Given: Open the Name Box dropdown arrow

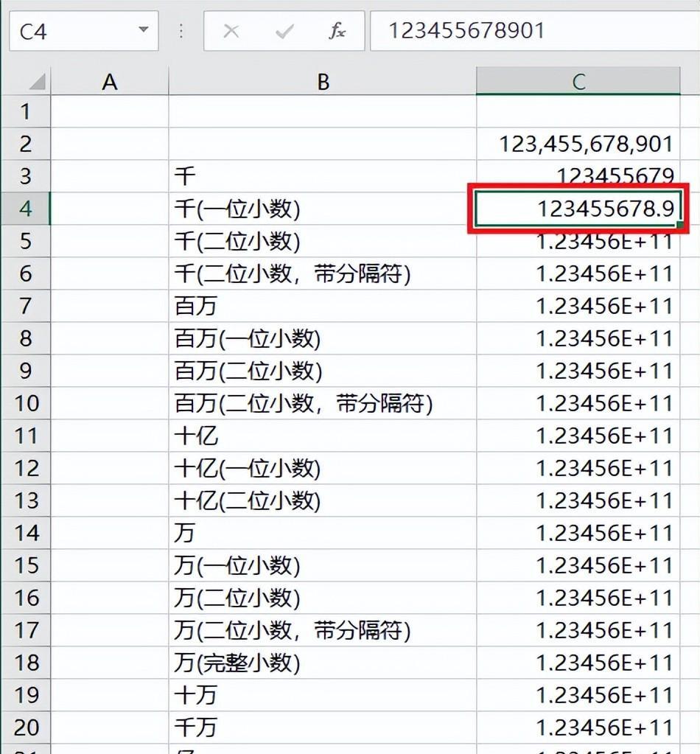Looking at the screenshot, I should 143,29.
